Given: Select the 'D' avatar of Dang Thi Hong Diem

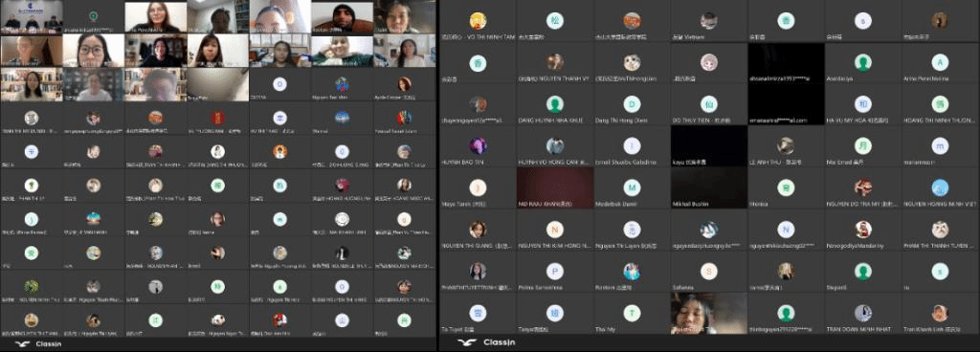Looking at the screenshot, I should tap(632, 103).
